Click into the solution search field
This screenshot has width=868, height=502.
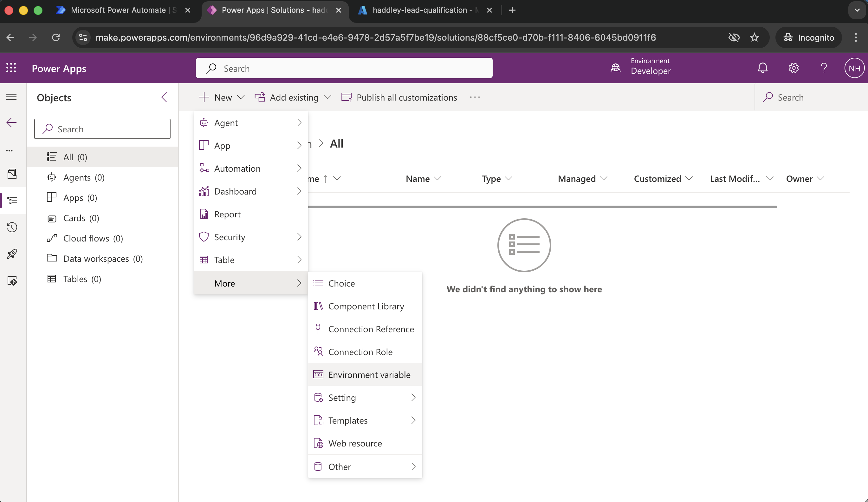[x=102, y=129]
